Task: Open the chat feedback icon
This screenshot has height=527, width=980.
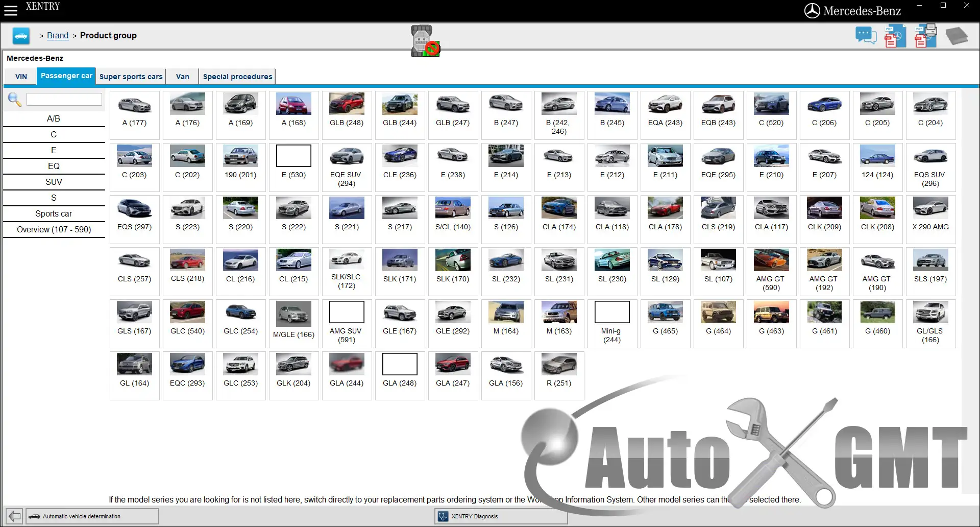Action: [866, 36]
